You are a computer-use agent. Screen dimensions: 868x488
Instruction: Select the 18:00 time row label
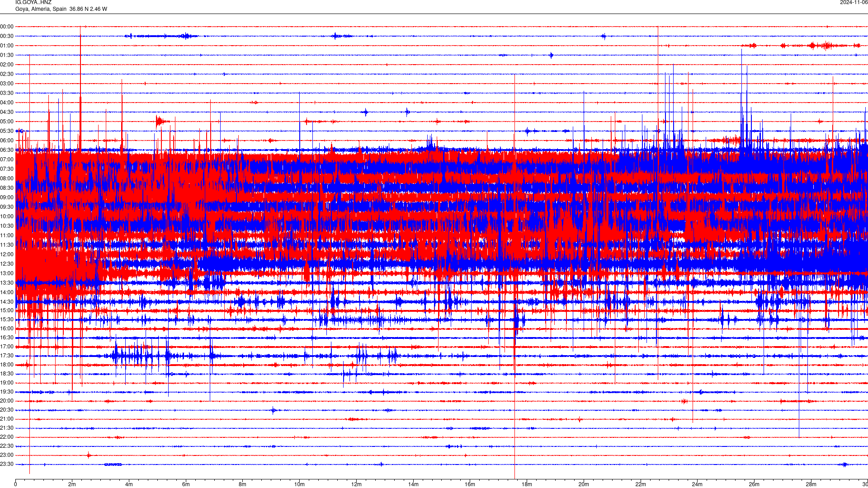(7, 365)
